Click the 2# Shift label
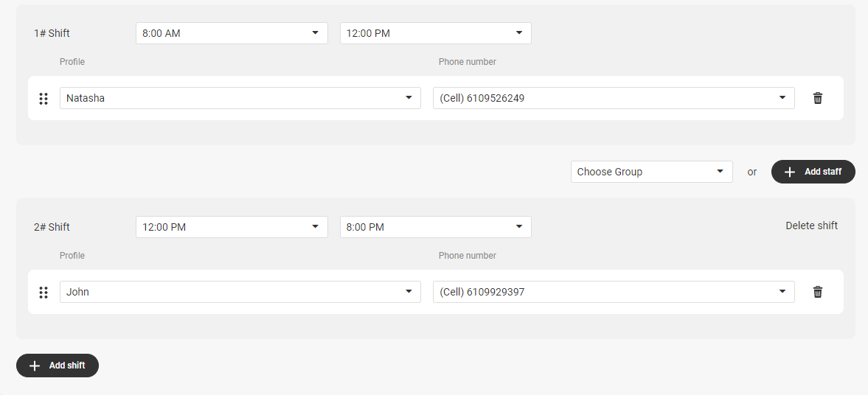Image resolution: width=868 pixels, height=395 pixels. pyautogui.click(x=52, y=227)
